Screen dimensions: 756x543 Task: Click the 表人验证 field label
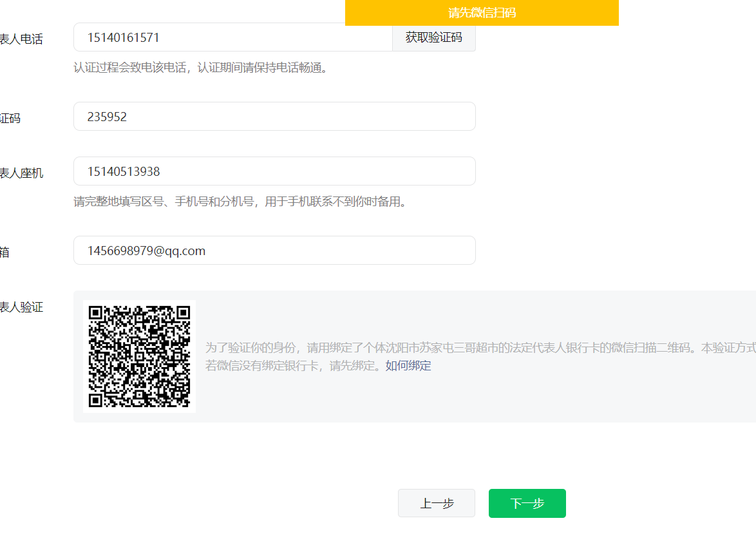21,307
